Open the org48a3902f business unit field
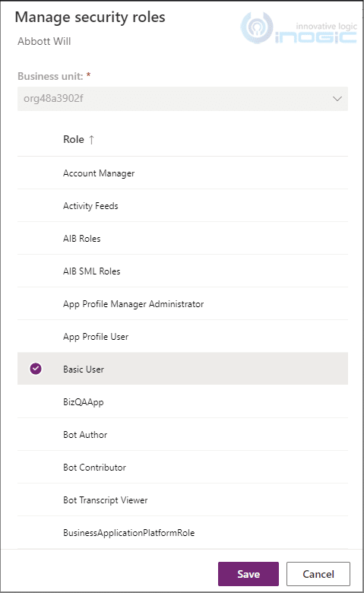The width and height of the screenshot is (364, 593). point(182,99)
